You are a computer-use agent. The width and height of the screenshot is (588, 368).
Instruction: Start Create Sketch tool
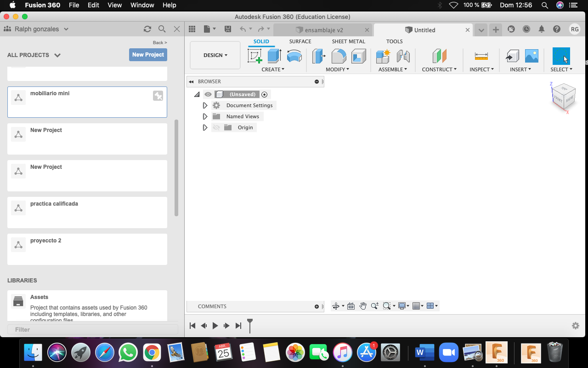(x=255, y=56)
